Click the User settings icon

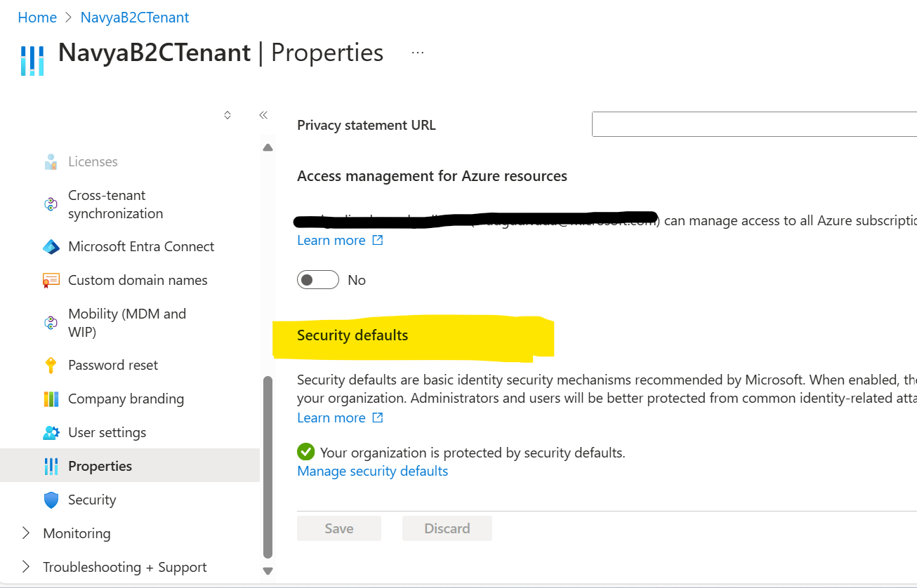(51, 433)
